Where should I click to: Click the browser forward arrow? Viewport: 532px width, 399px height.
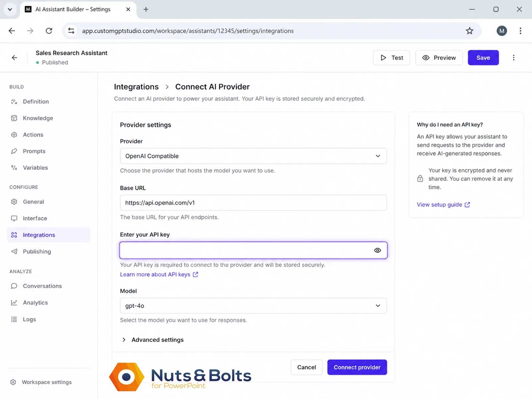(x=30, y=31)
